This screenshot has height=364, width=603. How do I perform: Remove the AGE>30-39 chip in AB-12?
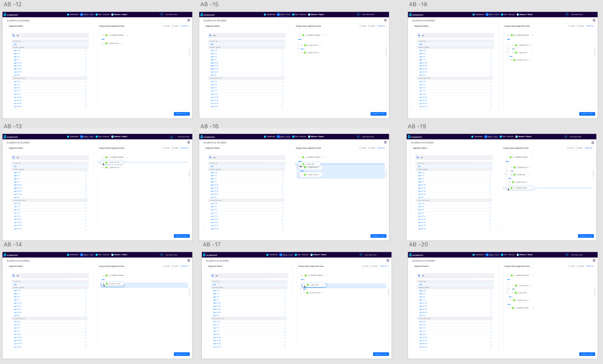click(121, 43)
